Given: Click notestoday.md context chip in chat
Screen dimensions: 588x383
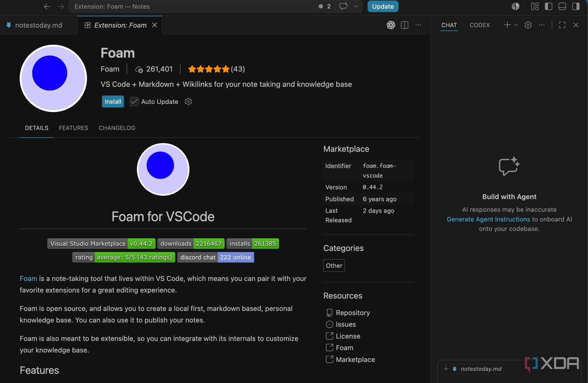Looking at the screenshot, I should click(477, 369).
